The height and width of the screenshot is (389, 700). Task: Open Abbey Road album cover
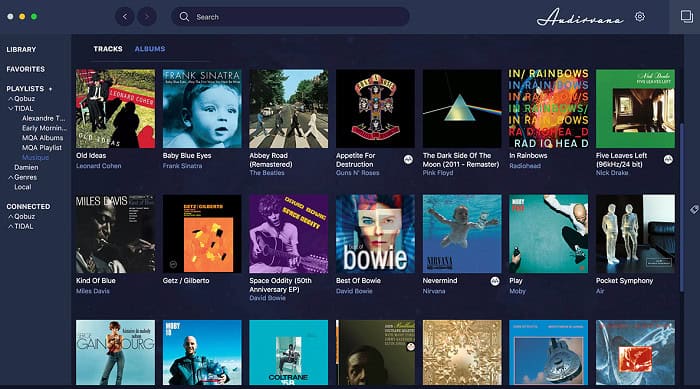pyautogui.click(x=288, y=109)
